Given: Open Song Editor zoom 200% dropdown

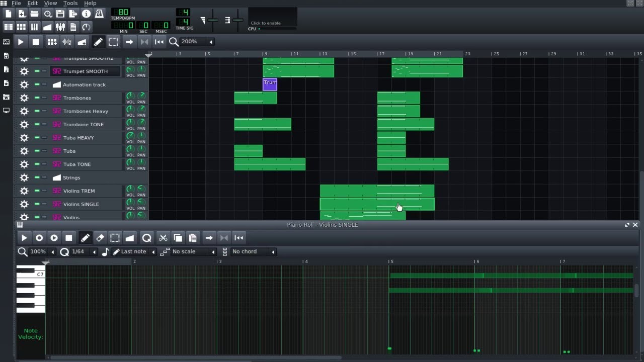Looking at the screenshot, I should (197, 42).
